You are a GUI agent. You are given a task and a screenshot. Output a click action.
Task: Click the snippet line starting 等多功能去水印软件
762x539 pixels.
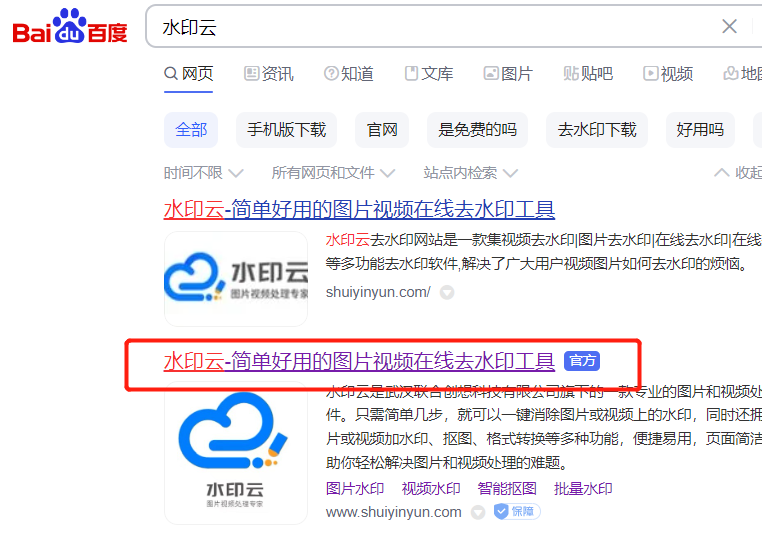tap(536, 264)
